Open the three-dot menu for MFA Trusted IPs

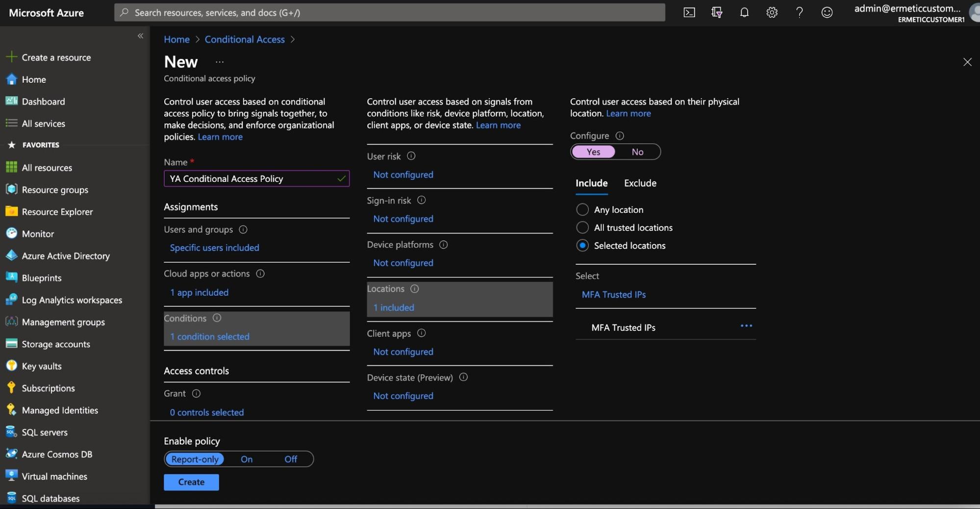(746, 326)
